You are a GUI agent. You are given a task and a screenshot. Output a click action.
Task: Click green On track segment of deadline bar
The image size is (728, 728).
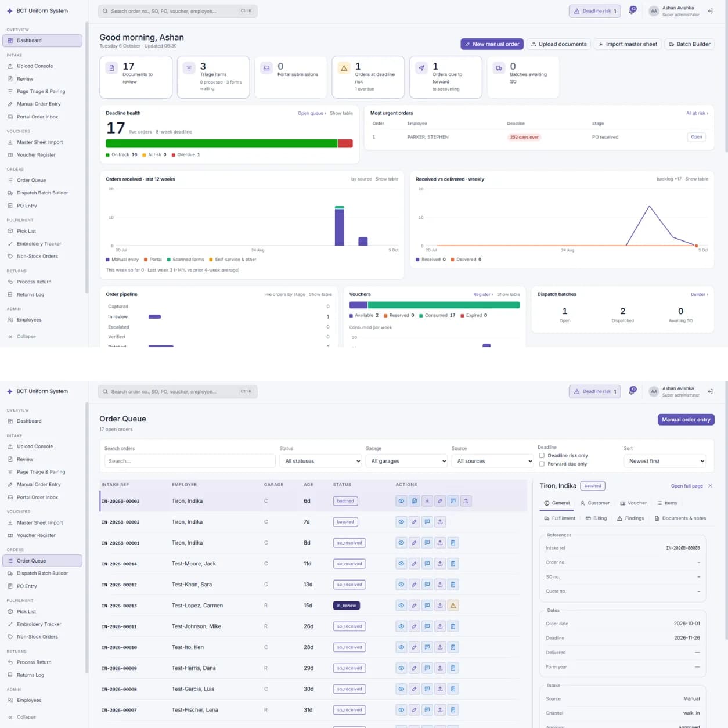tap(222, 143)
